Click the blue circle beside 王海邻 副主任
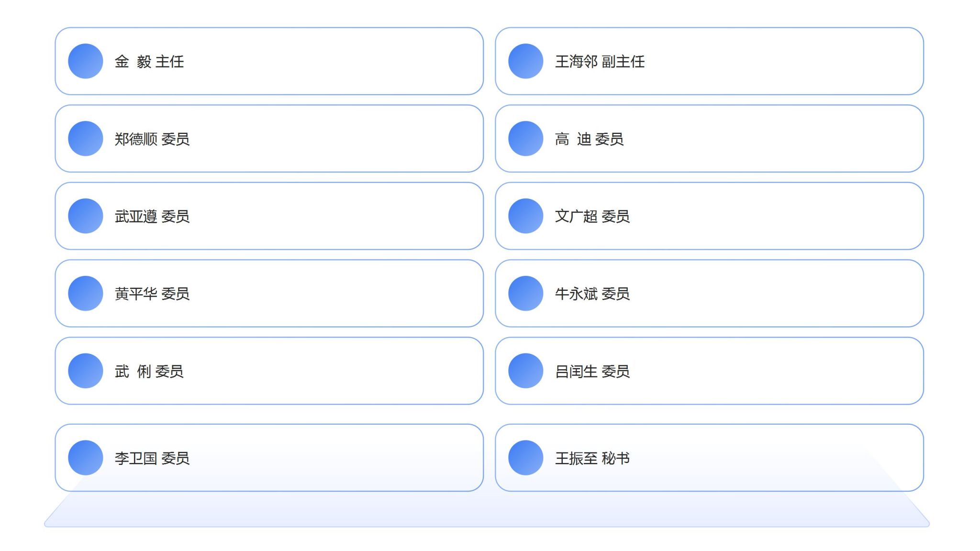This screenshot has height=551, width=980. click(526, 61)
